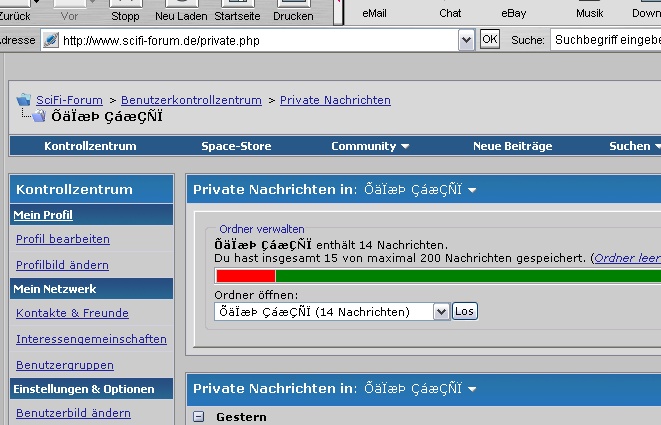661x425 pixels.
Task: Open the Ordner öffnen folder dropdown
Action: (x=441, y=312)
